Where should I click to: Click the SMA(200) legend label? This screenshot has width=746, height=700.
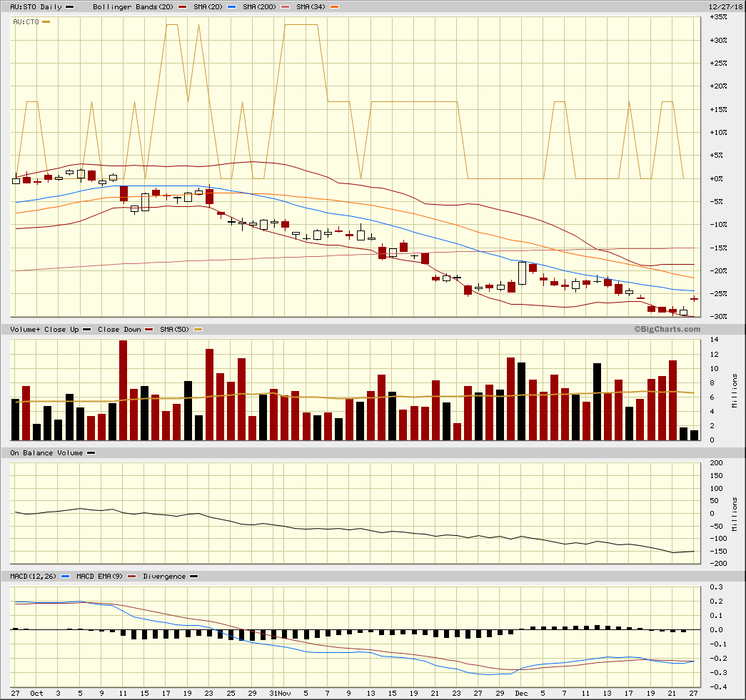pyautogui.click(x=259, y=6)
